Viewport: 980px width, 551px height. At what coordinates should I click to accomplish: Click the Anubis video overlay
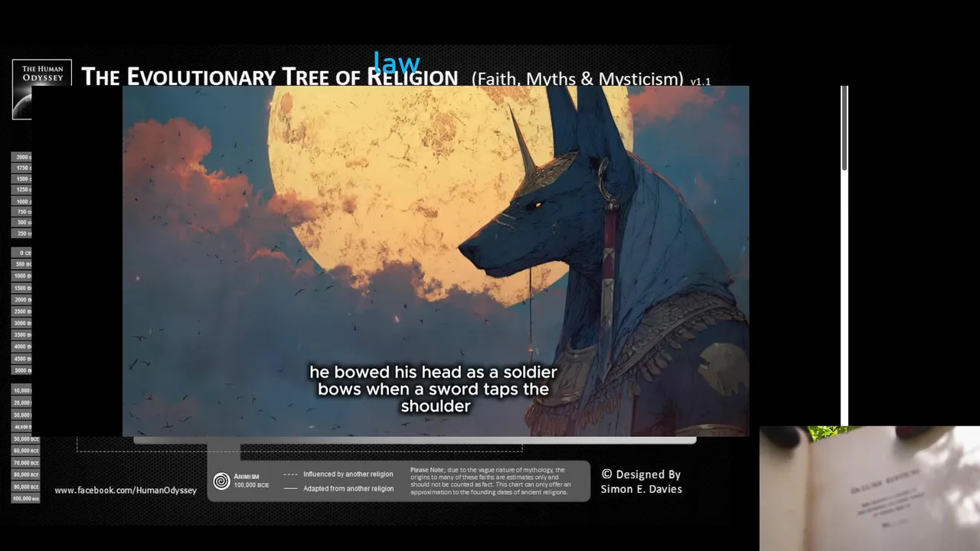pos(436,261)
